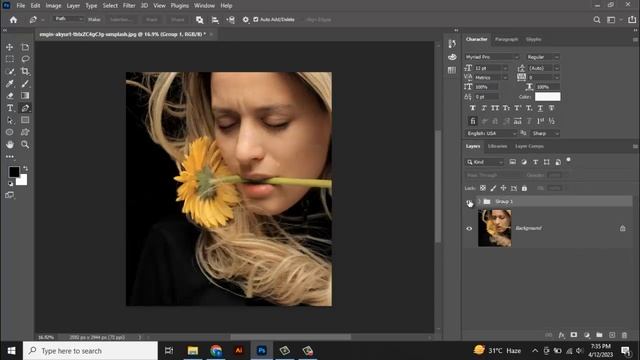Select the Crop tool
640x360 pixels.
25,71
